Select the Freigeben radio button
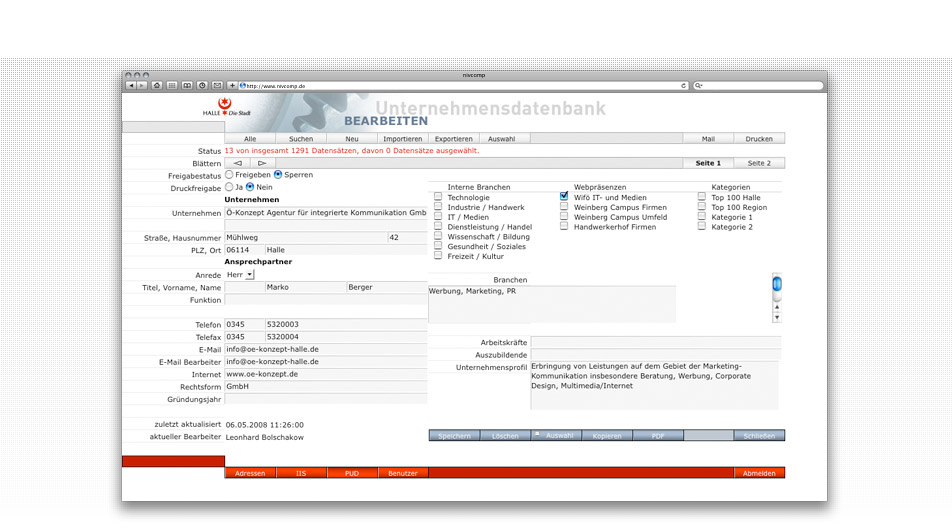This screenshot has height=530, width=952. (x=229, y=175)
